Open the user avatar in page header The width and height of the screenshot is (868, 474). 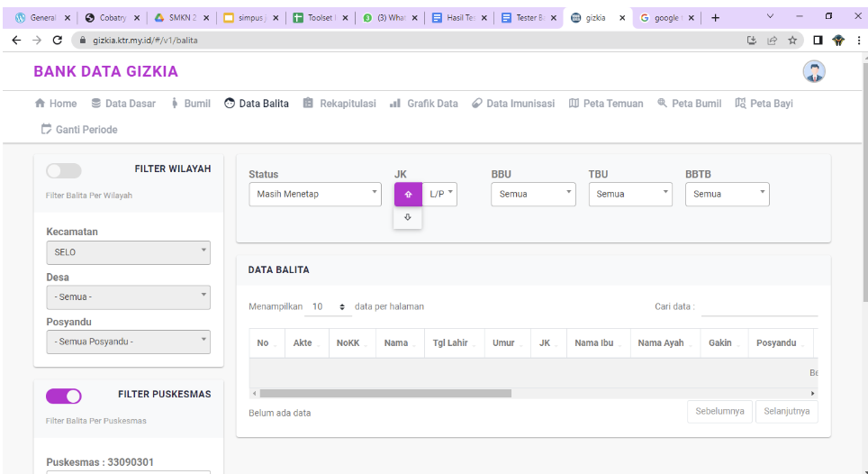click(x=814, y=71)
